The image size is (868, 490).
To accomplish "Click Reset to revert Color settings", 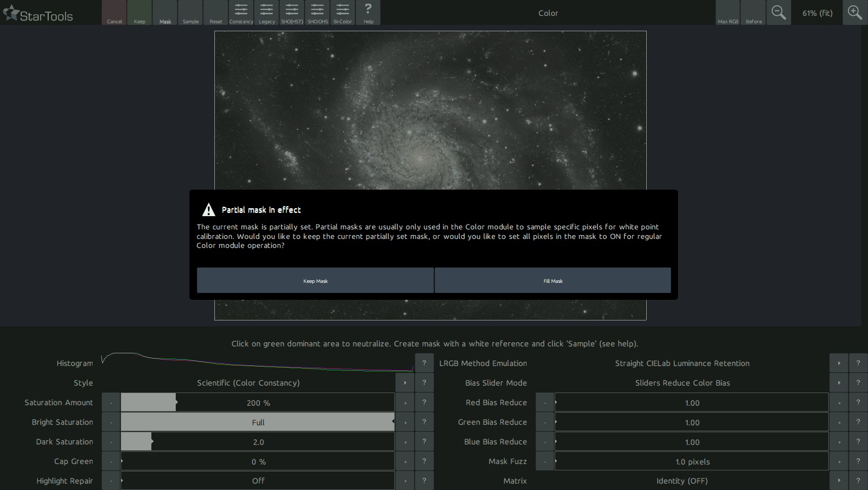I will click(x=215, y=13).
